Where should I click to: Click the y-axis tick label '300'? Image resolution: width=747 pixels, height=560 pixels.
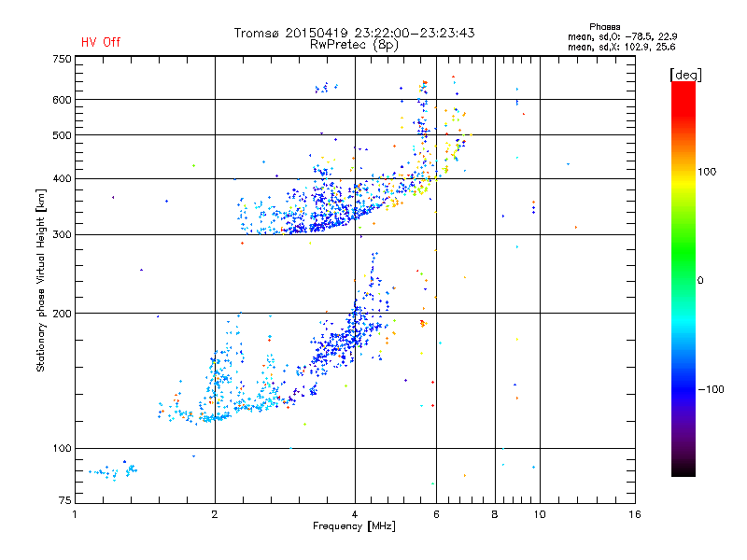point(62,235)
